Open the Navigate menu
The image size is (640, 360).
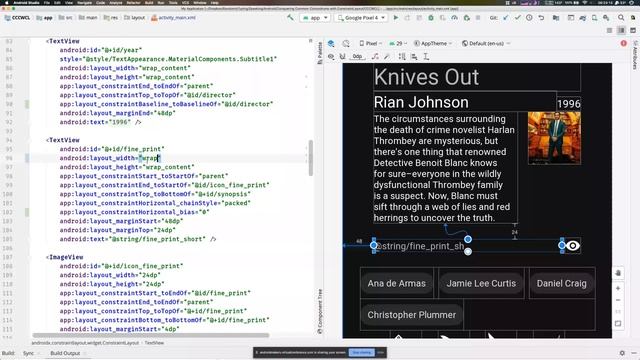pyautogui.click(x=84, y=2)
